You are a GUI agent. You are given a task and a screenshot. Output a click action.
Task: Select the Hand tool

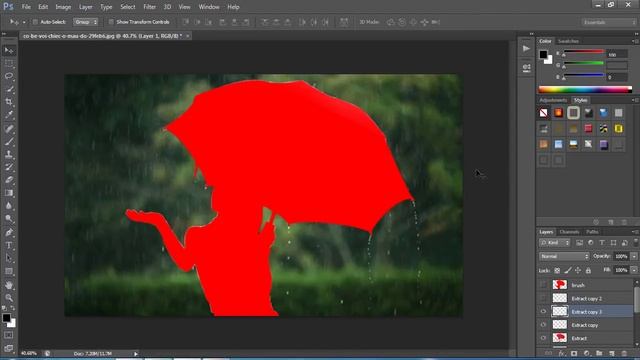(x=9, y=285)
